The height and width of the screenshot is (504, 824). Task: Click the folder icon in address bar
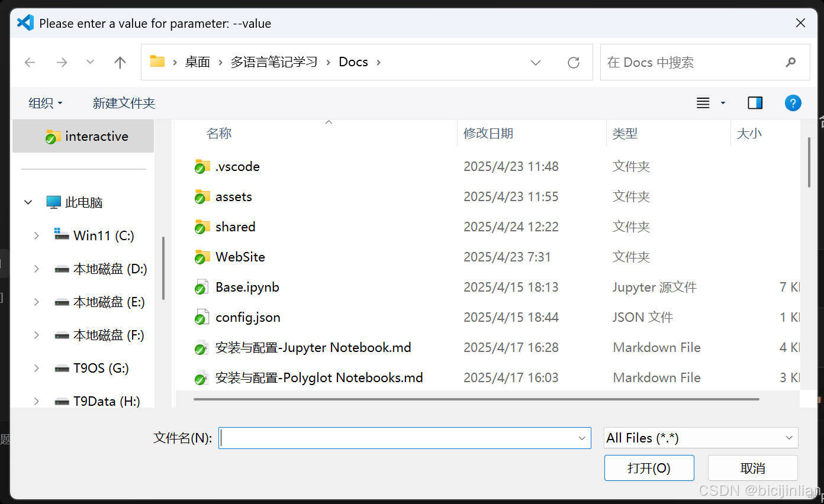[x=157, y=62]
